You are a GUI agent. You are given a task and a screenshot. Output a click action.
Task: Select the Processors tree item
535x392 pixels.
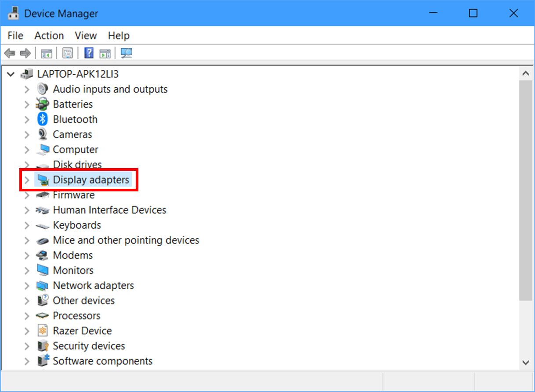(x=76, y=315)
